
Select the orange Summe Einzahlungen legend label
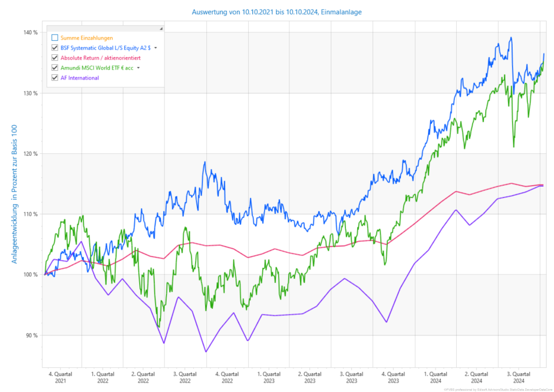point(87,38)
